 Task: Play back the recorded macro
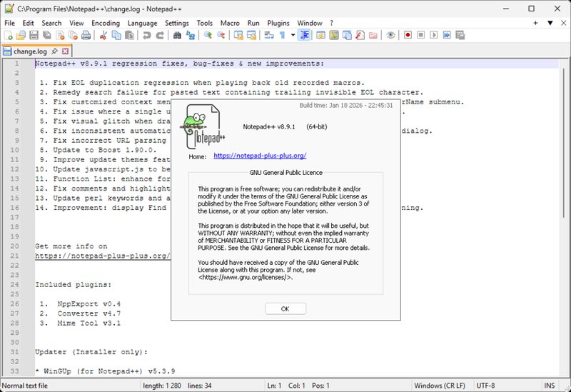click(434, 35)
